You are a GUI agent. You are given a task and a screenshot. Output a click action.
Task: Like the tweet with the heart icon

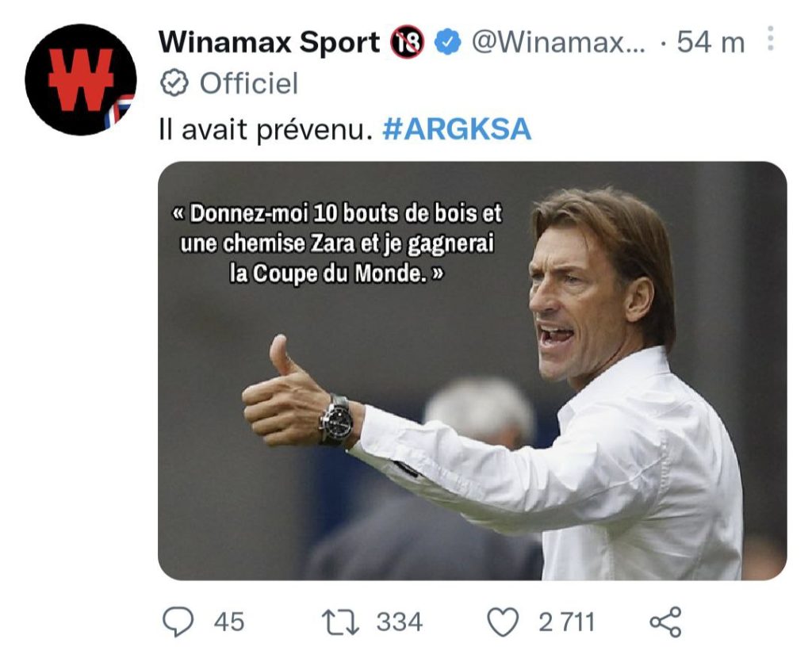(x=504, y=622)
